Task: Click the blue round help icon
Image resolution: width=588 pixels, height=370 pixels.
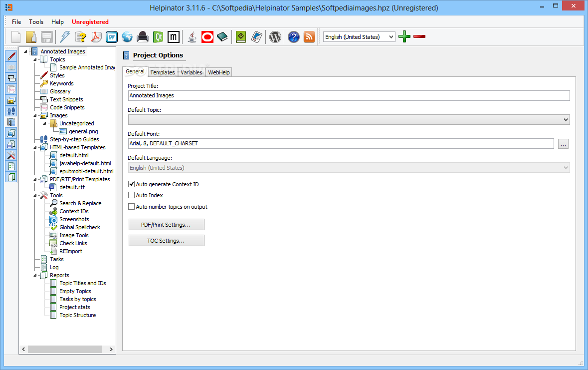Action: (x=294, y=37)
